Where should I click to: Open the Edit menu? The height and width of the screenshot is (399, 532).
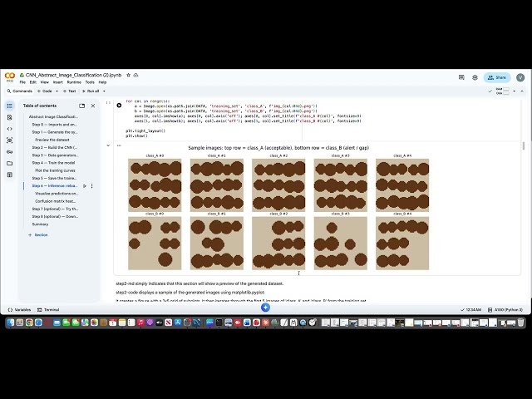pos(33,82)
